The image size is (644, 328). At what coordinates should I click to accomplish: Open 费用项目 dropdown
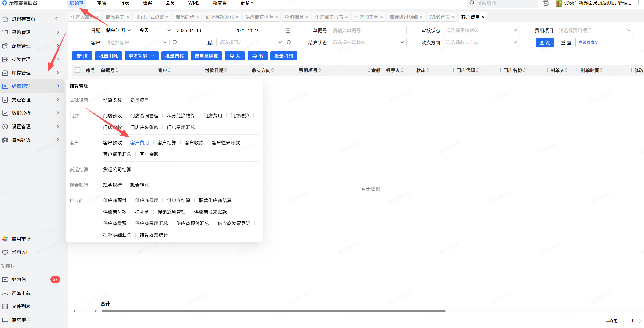tap(594, 30)
